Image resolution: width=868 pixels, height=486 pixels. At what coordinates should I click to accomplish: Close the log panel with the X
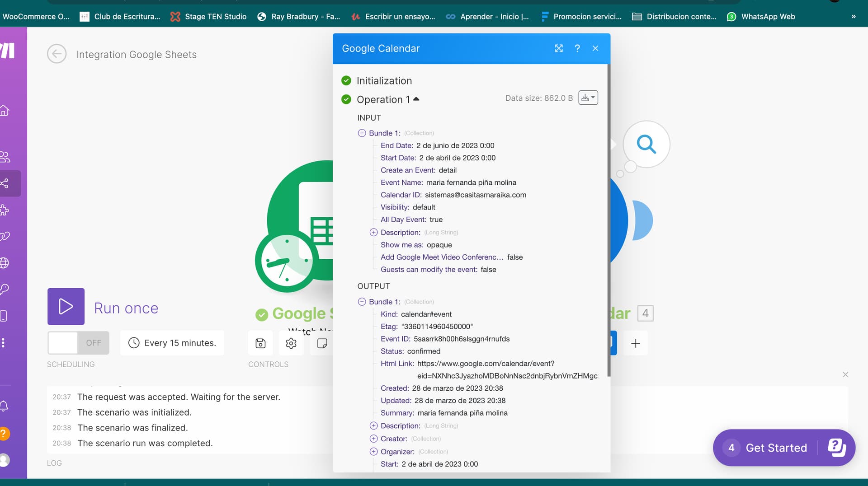(x=845, y=374)
